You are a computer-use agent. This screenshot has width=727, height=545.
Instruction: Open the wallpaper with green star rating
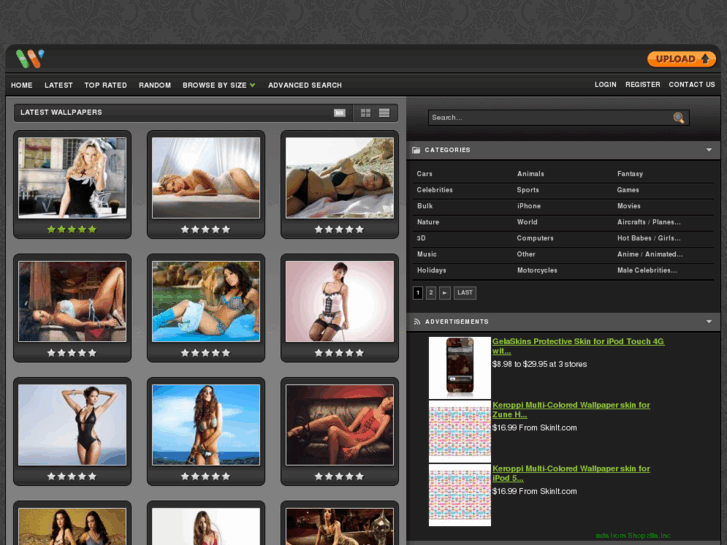[72, 178]
